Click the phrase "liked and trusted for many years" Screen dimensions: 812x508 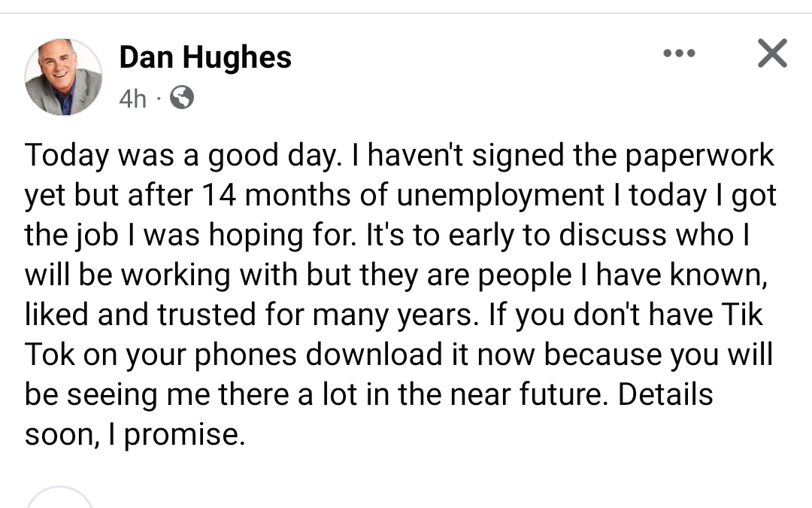click(x=249, y=315)
